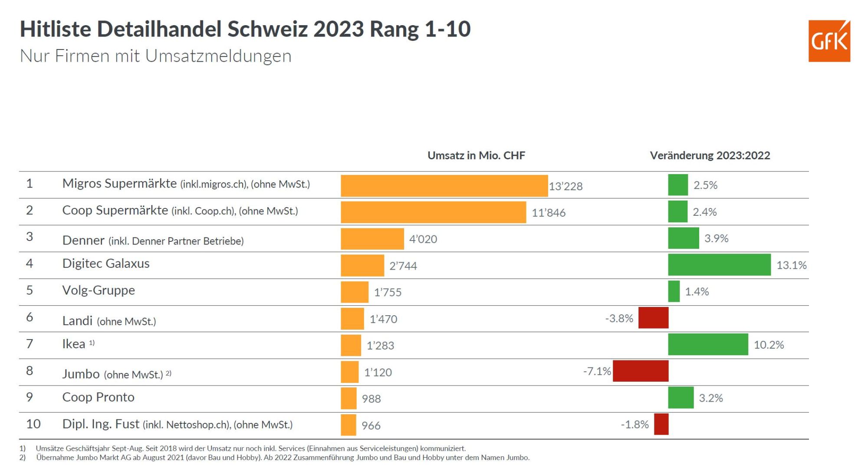Click subtitle 'Nur Firmen mit Umsatzmeldungen'
Image resolution: width=868 pixels, height=465 pixels.
[x=155, y=56]
